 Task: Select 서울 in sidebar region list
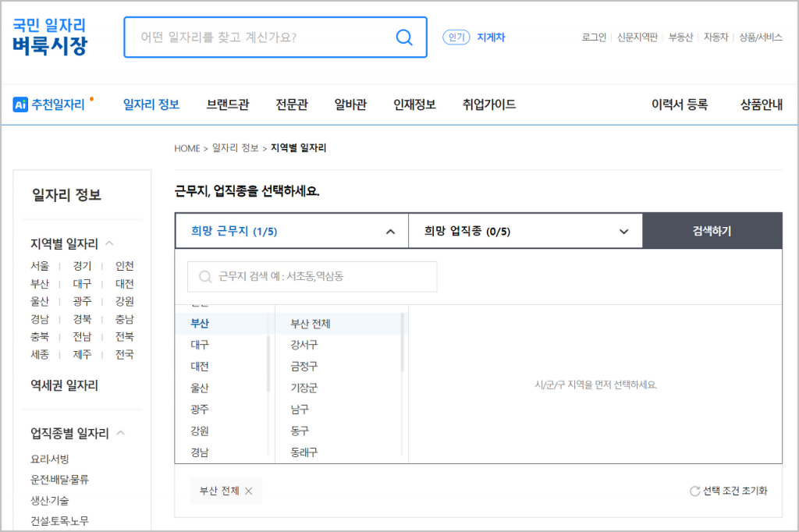pyautogui.click(x=40, y=266)
